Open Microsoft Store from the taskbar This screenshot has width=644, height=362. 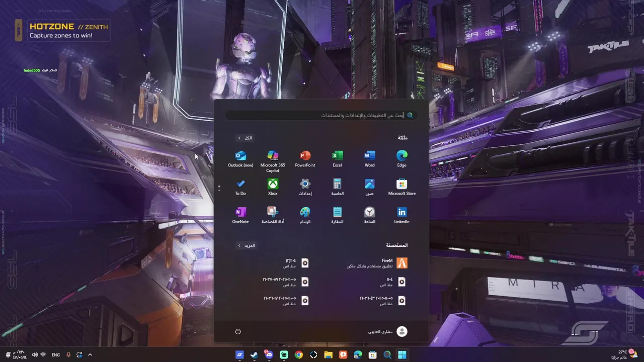tap(372, 354)
